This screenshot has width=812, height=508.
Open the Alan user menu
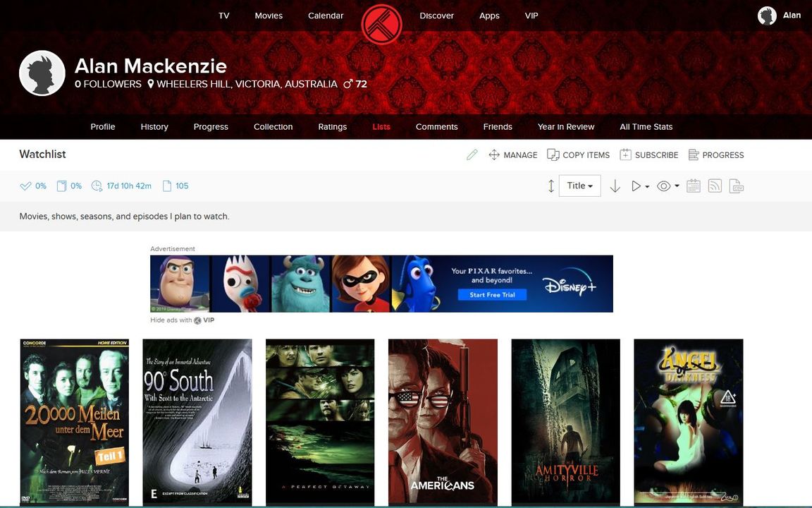[779, 16]
